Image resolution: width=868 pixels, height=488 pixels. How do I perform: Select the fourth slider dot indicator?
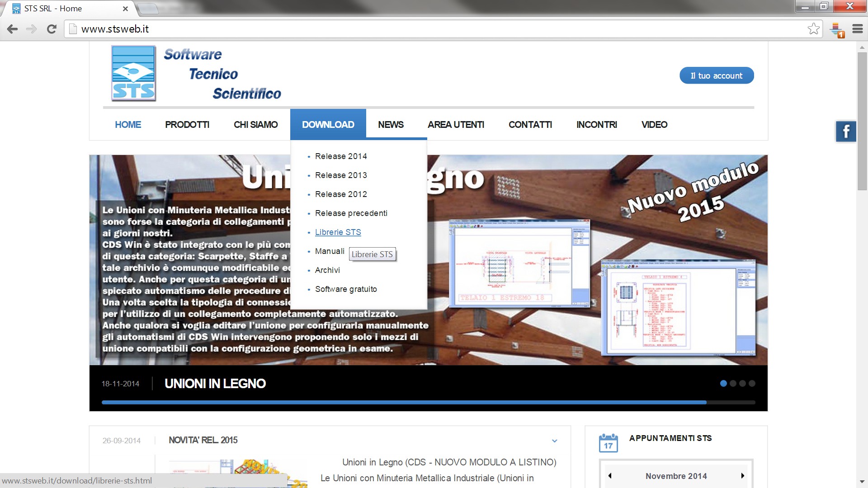pyautogui.click(x=752, y=383)
